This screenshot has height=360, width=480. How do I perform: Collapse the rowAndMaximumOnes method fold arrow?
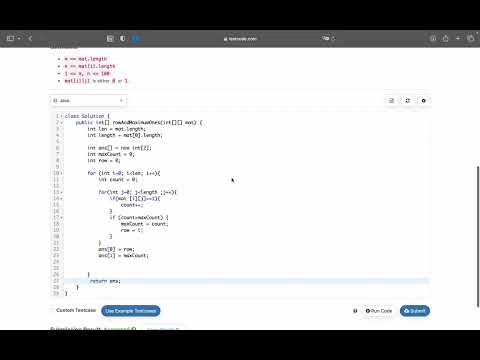[61, 123]
